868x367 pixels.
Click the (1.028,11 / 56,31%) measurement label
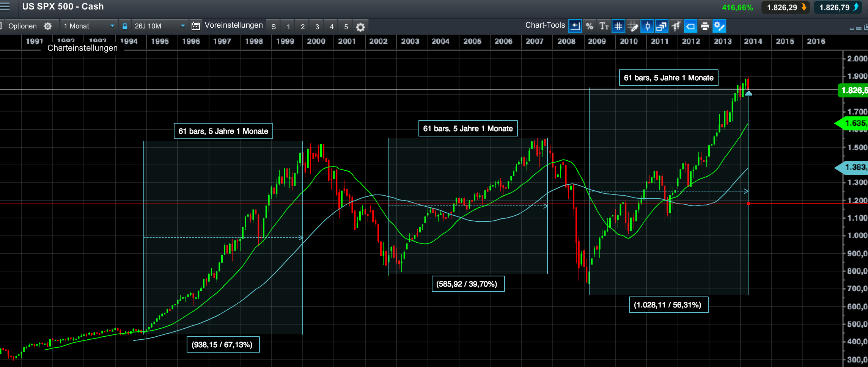coord(668,305)
